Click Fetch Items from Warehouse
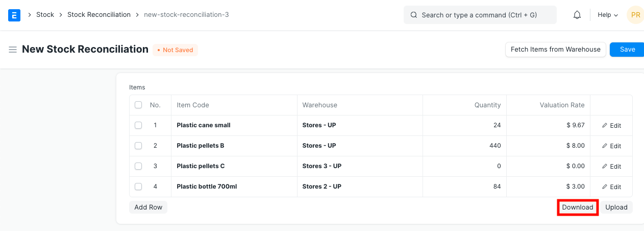This screenshot has width=644, height=231. (x=555, y=50)
